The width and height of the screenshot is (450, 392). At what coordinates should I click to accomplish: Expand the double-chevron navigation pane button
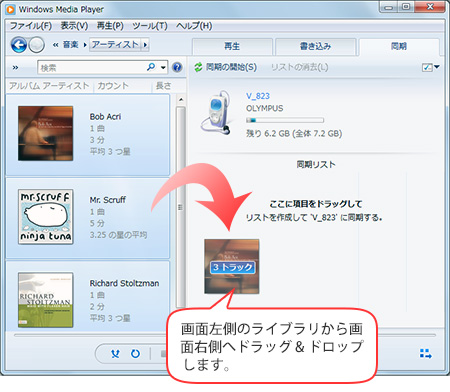pos(15,68)
